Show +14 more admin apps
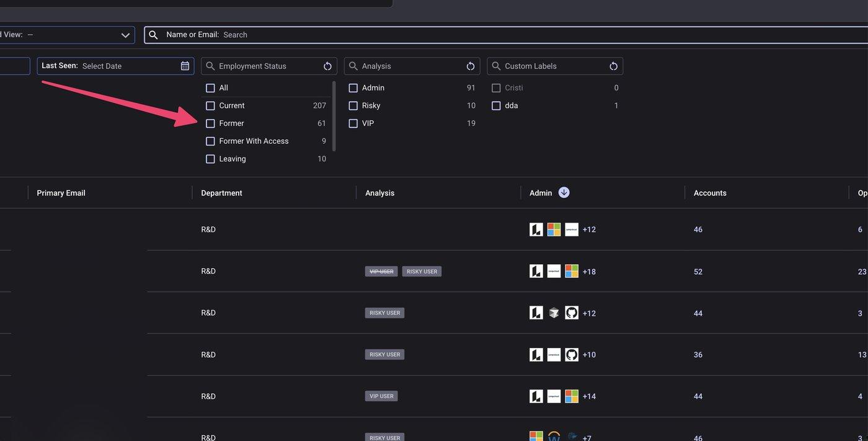 (589, 396)
